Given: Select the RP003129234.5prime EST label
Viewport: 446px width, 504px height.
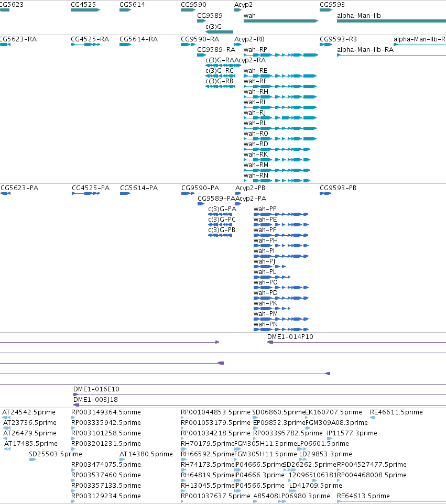Looking at the screenshot, I should (x=106, y=496).
